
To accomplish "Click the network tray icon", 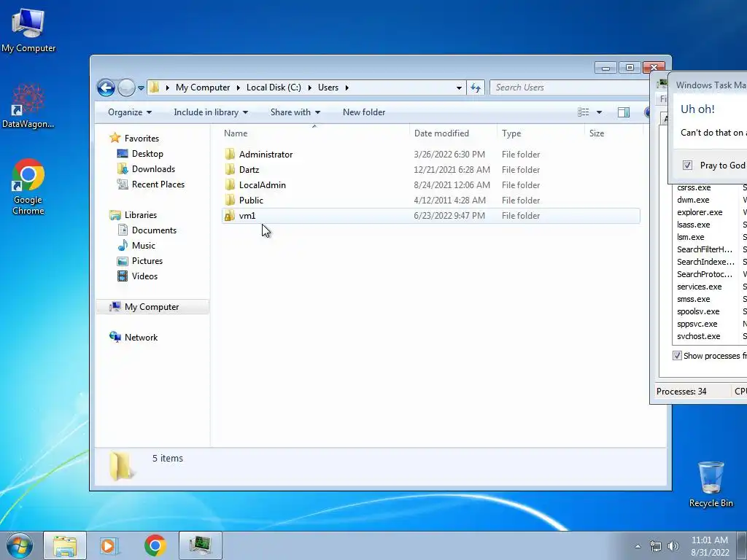I will [656, 546].
